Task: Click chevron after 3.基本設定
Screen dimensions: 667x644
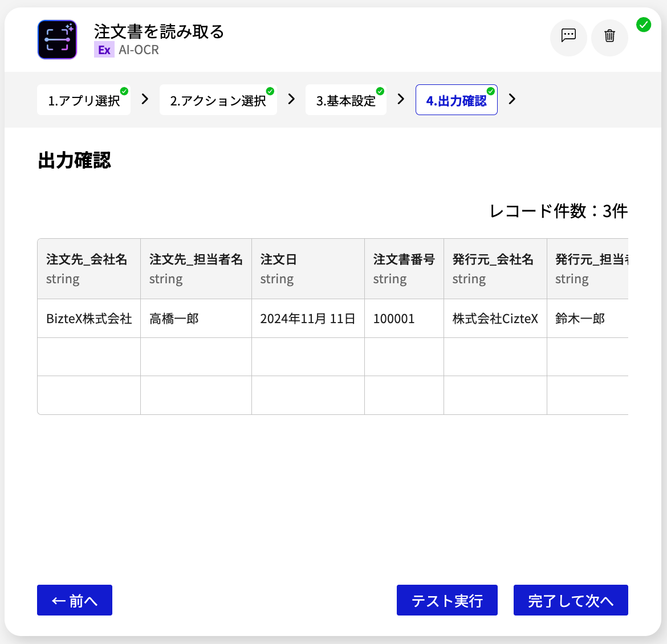Action: 401,99
